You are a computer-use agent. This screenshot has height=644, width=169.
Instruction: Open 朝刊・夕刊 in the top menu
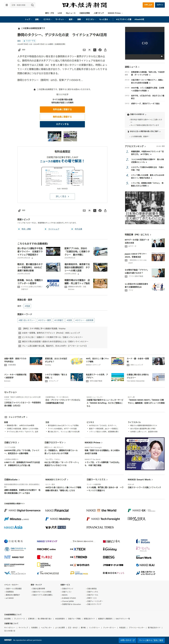coord(50,13)
